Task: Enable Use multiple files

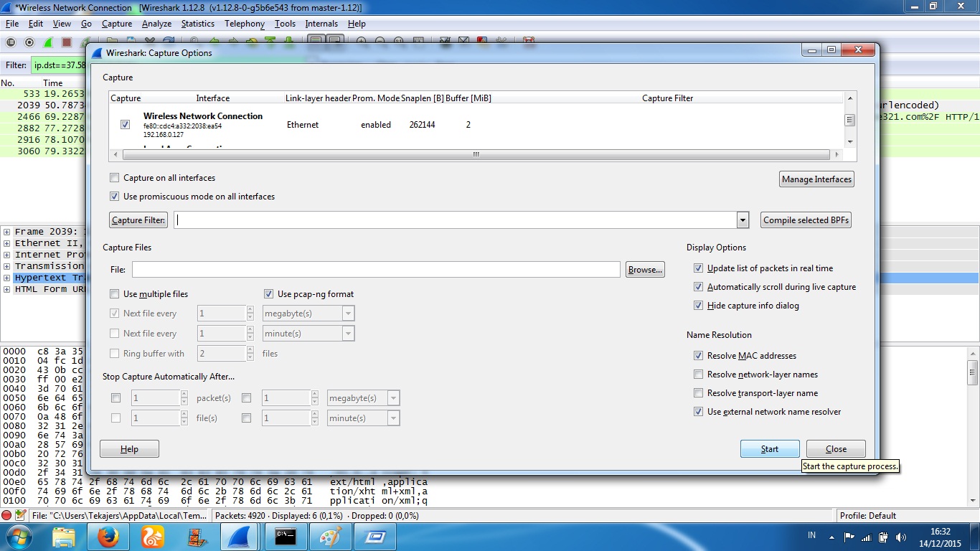Action: click(114, 294)
